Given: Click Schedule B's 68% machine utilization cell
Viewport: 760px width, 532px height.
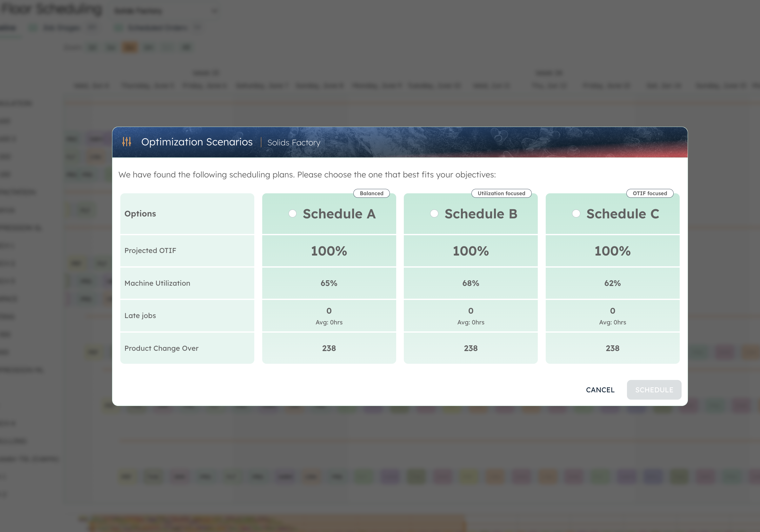Looking at the screenshot, I should pos(470,283).
